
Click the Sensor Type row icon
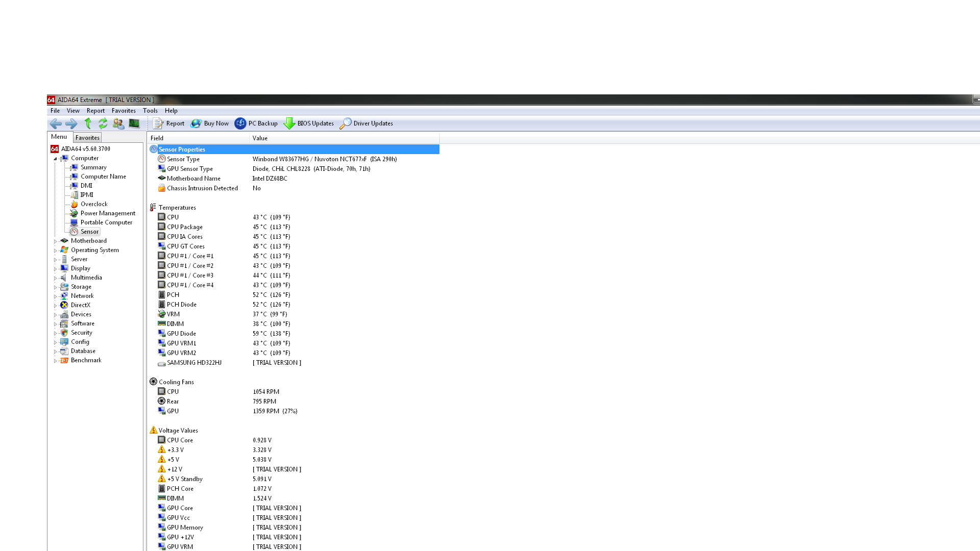pos(162,159)
